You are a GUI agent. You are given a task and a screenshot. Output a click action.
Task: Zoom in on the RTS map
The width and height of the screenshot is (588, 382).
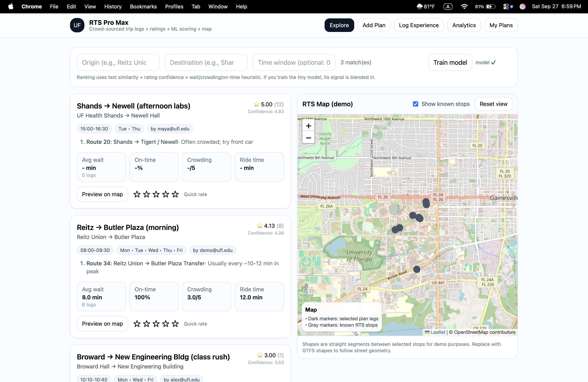pyautogui.click(x=308, y=126)
